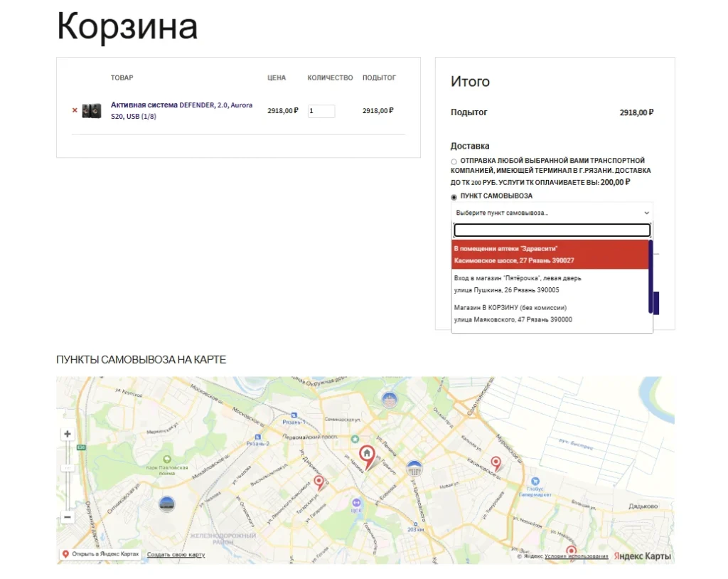
Task: Zoom out on the map
Action: pos(68,517)
